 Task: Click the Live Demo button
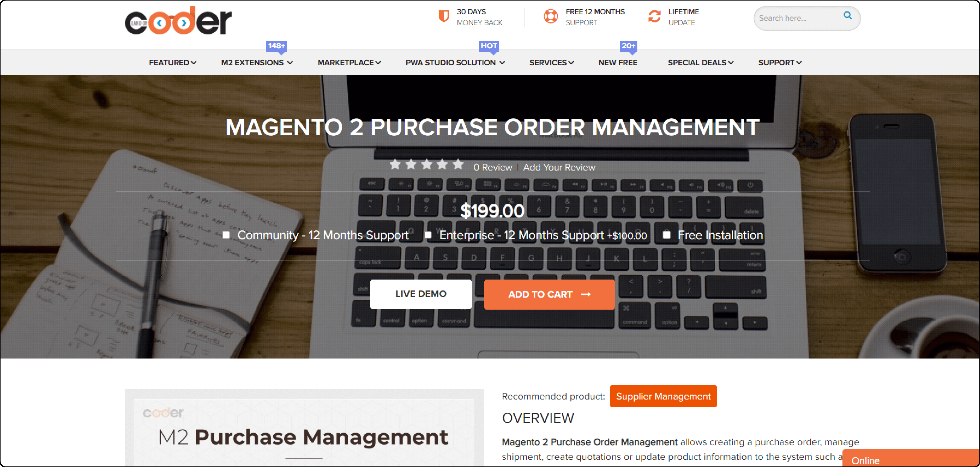coord(421,294)
